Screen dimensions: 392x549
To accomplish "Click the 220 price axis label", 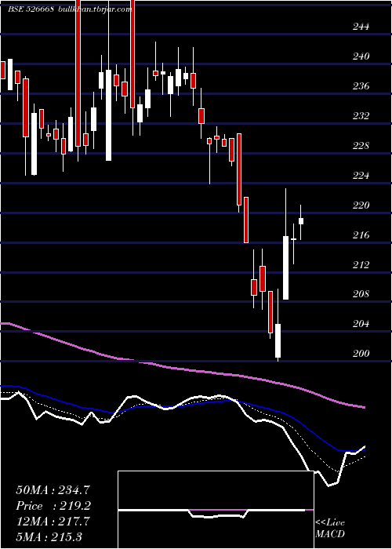I will coord(359,205).
